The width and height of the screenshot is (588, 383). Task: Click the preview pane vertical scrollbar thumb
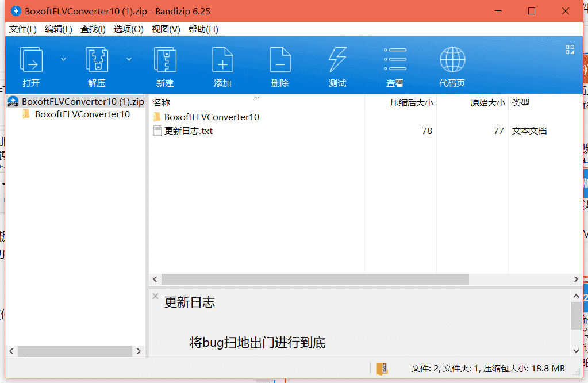[576, 316]
